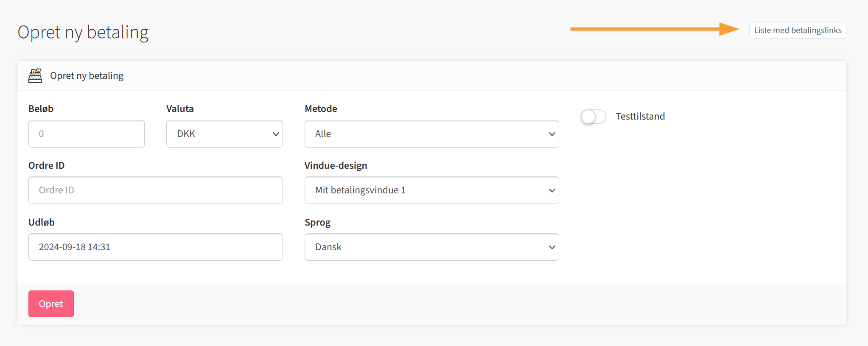This screenshot has height=346, width=868.
Task: Enable the Testtilstand toggle switch
Action: coord(593,117)
